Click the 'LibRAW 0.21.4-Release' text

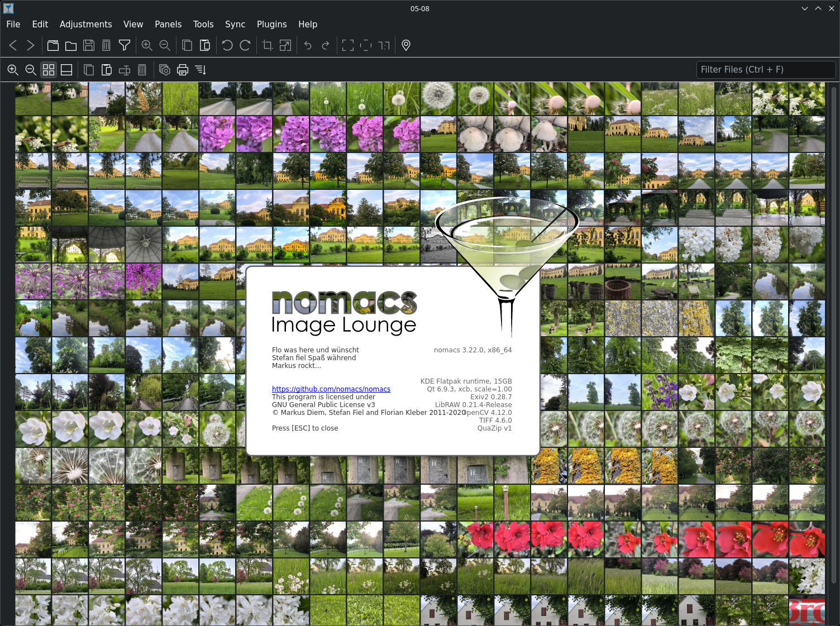[473, 405]
